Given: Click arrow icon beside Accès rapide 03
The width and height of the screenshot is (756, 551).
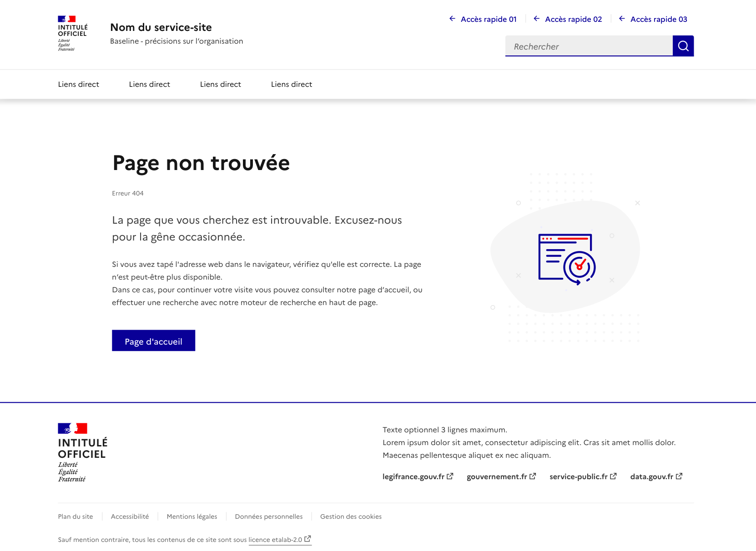Looking at the screenshot, I should pos(622,19).
